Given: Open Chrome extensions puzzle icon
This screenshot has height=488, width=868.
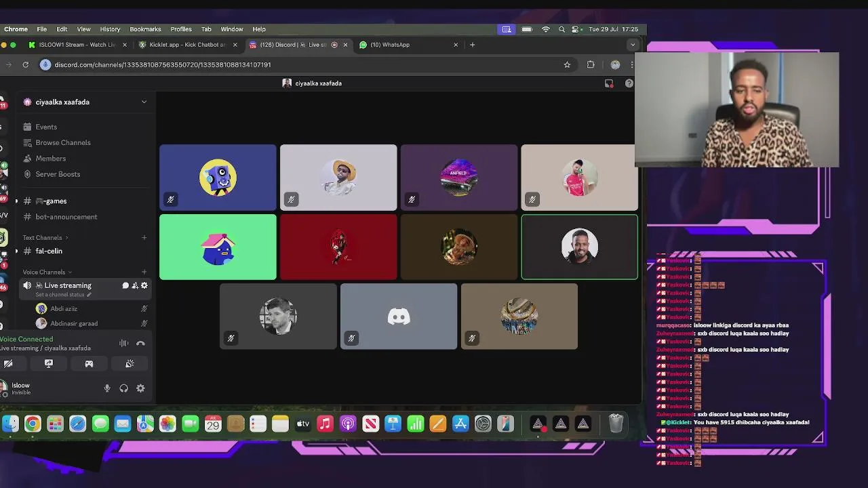Looking at the screenshot, I should click(591, 64).
